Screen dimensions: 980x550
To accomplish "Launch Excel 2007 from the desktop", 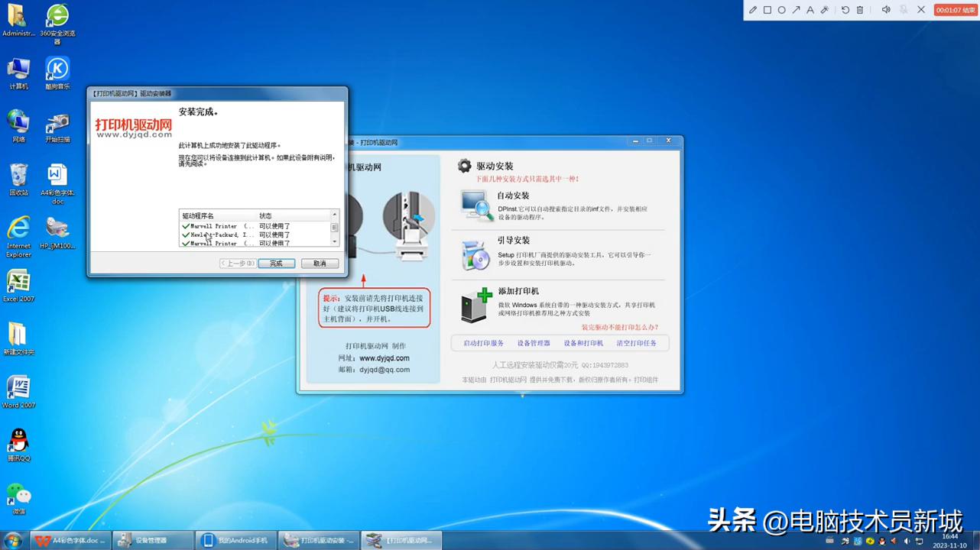I will pyautogui.click(x=18, y=286).
